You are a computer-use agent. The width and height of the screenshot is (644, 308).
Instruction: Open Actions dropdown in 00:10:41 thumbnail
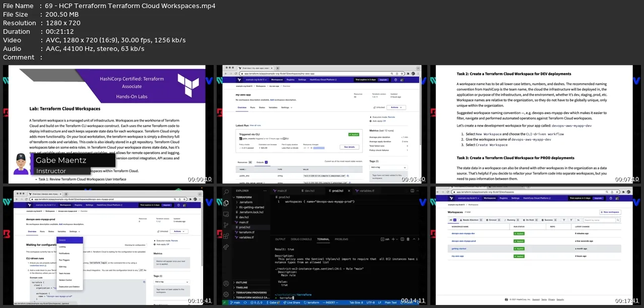click(179, 231)
